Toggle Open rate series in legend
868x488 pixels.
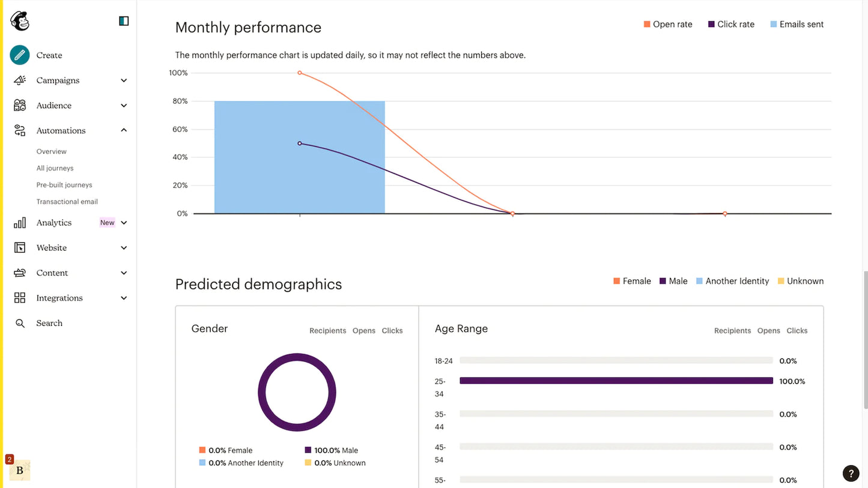(x=667, y=25)
